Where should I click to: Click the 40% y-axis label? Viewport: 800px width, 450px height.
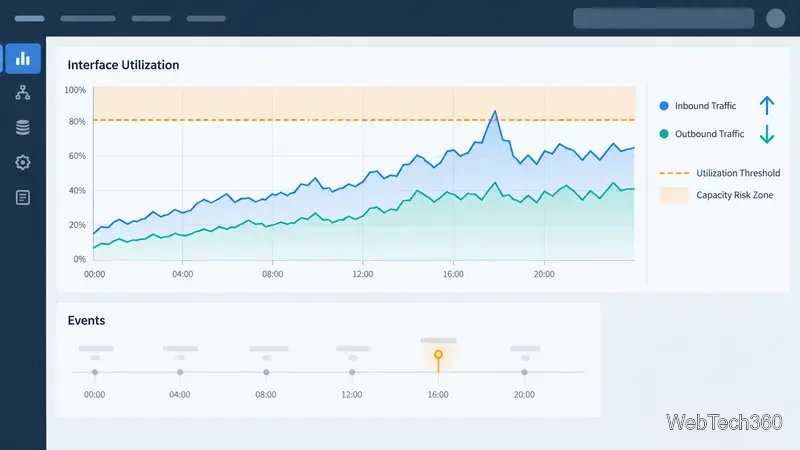78,190
